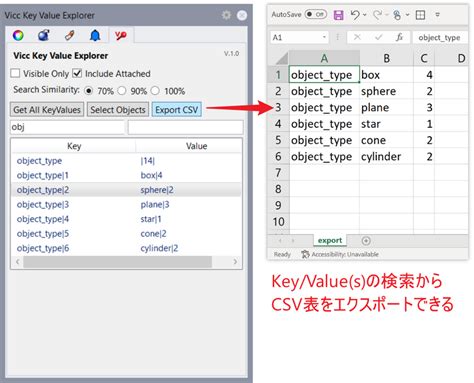Open the touch mode dropdown arrow
Image resolution: width=474 pixels, height=383 pixels.
(407, 15)
